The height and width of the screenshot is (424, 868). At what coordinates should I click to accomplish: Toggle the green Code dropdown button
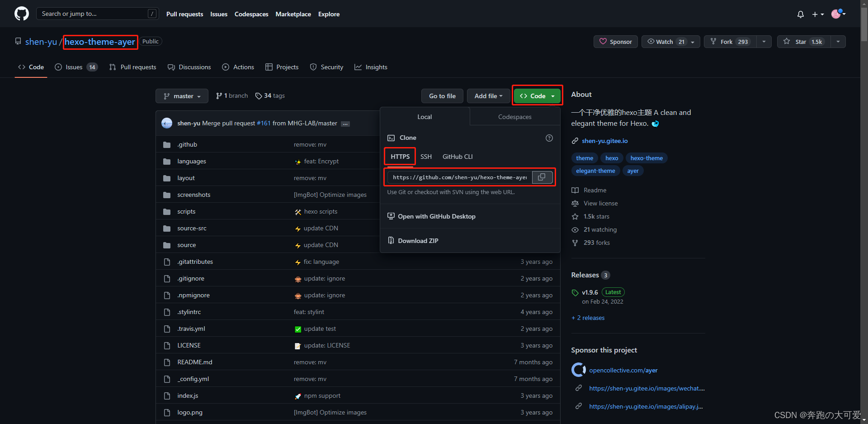[537, 96]
